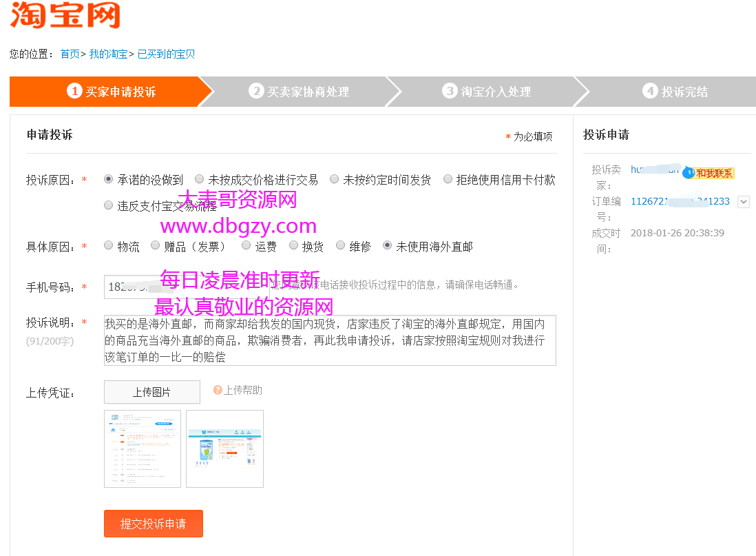Submit via 提交投诉申请 button
The height and width of the screenshot is (556, 756).
pyautogui.click(x=153, y=524)
